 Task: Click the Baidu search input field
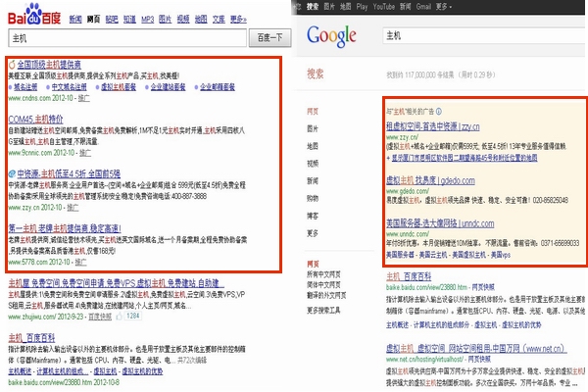pos(125,37)
